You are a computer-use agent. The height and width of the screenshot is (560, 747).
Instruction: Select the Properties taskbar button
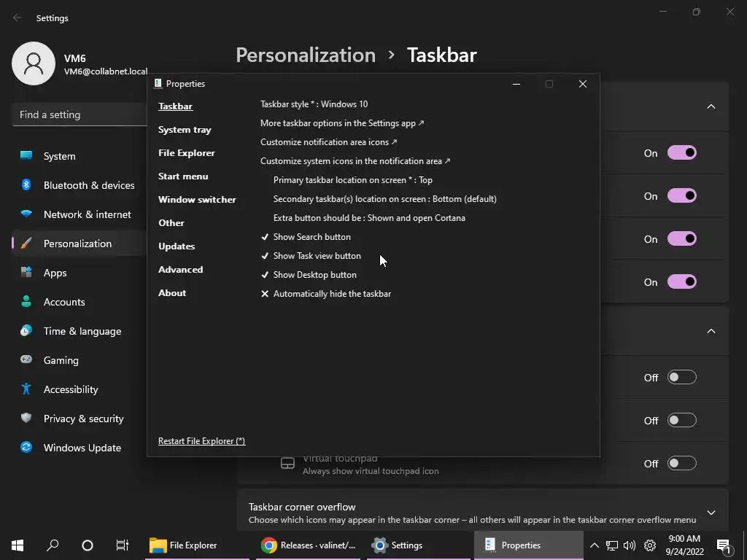tap(529, 545)
